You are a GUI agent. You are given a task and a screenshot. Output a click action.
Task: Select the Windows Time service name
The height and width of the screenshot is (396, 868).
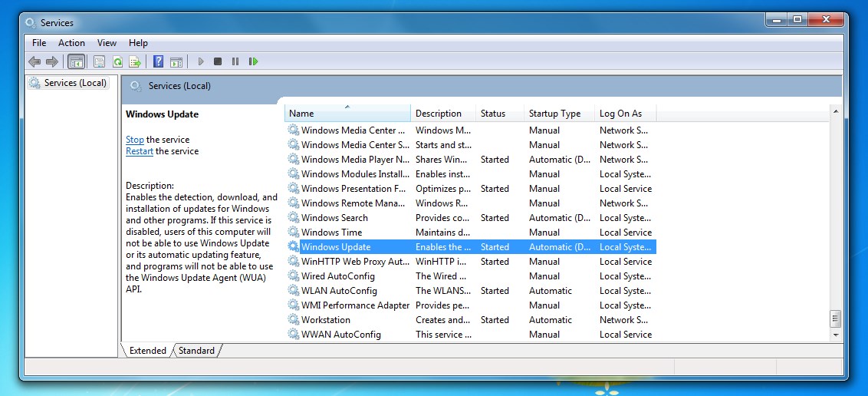tap(331, 232)
